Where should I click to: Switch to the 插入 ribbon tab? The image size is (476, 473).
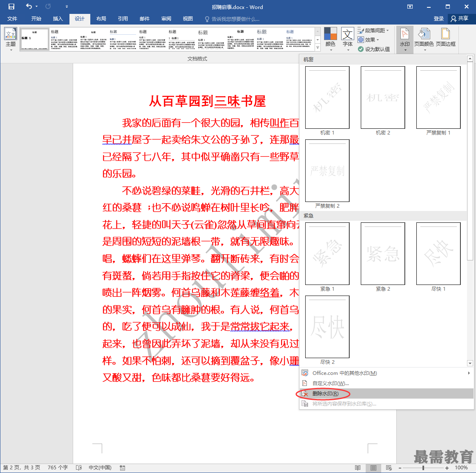(x=58, y=19)
